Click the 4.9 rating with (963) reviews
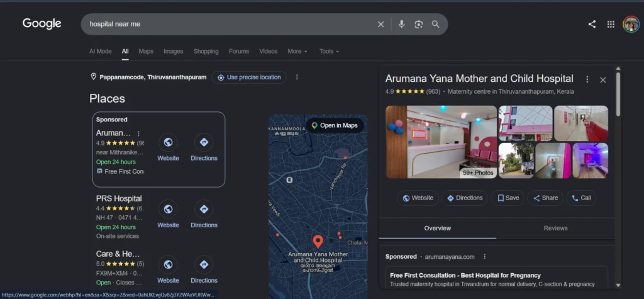This screenshot has width=644, height=299. pos(413,92)
